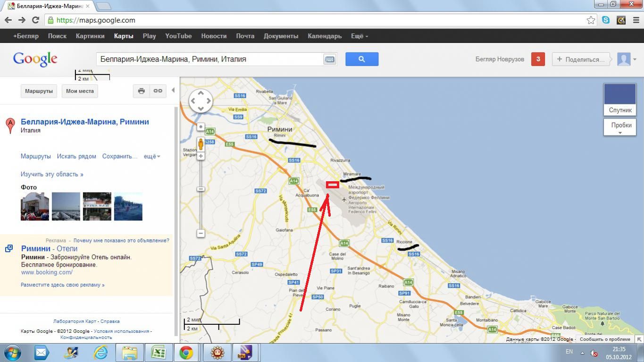Viewport: 644px width, 362px height.
Task: Select the Street View pegman
Action: (x=201, y=143)
